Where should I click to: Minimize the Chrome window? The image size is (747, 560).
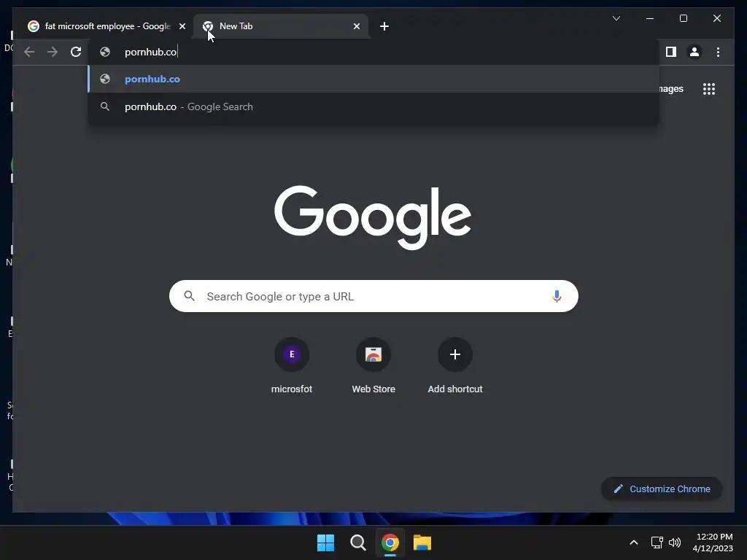pos(650,18)
